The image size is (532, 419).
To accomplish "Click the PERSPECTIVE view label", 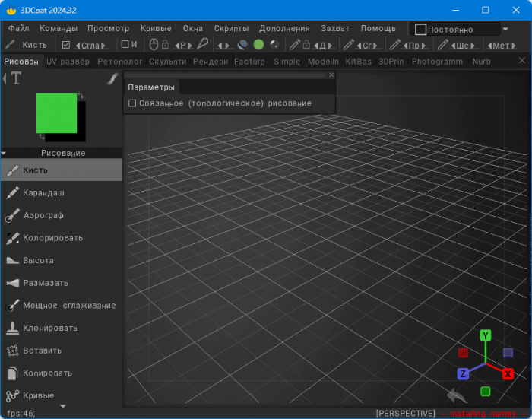I will click(405, 413).
